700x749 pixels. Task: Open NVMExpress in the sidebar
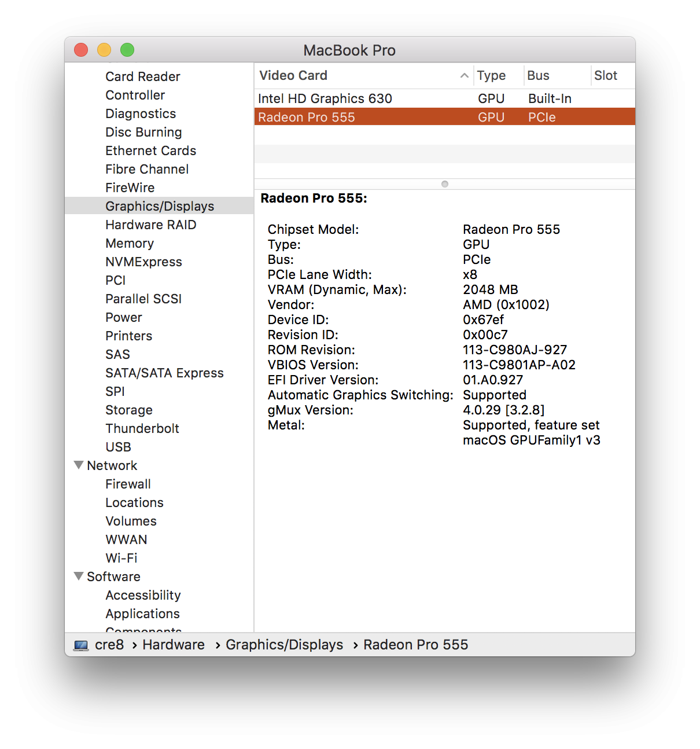pos(143,262)
